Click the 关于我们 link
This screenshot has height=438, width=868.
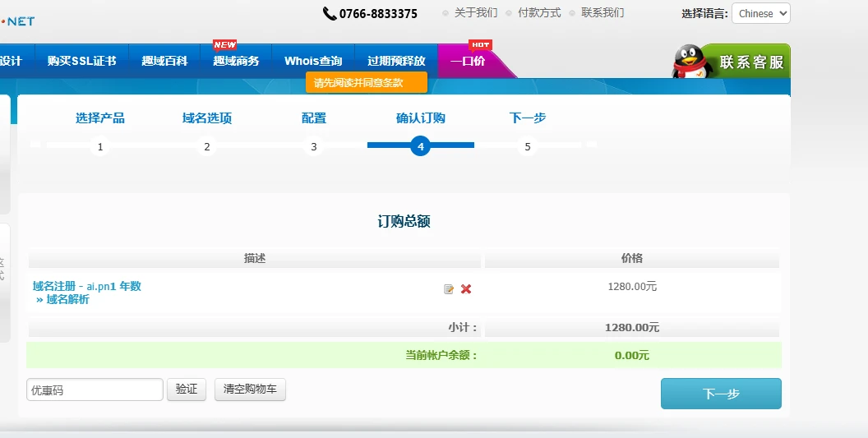(476, 13)
